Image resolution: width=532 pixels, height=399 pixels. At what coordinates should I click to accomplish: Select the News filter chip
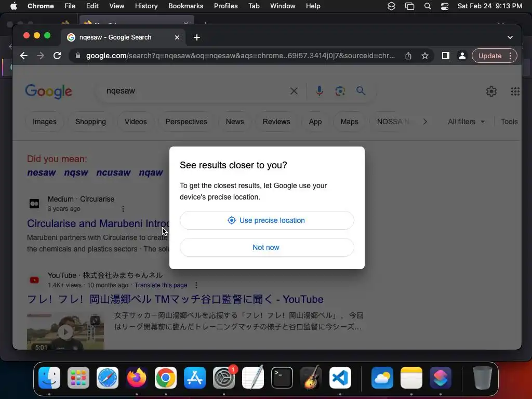235,122
